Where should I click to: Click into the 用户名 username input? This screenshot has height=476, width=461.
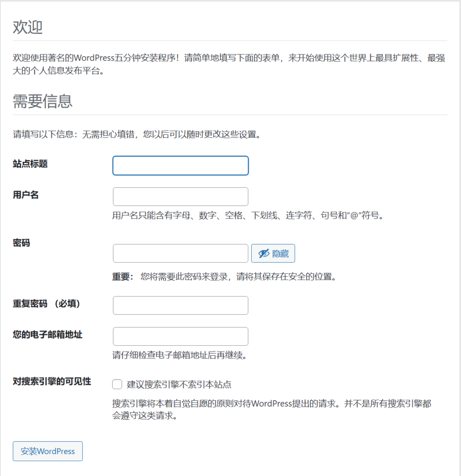[180, 197]
